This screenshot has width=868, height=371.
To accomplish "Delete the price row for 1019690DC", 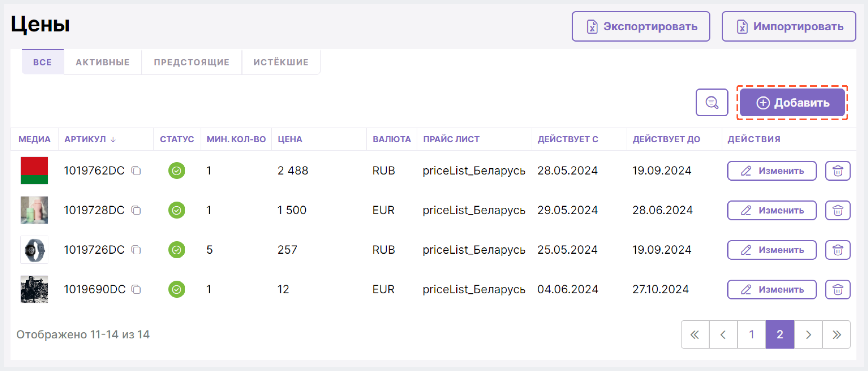I will tap(838, 289).
